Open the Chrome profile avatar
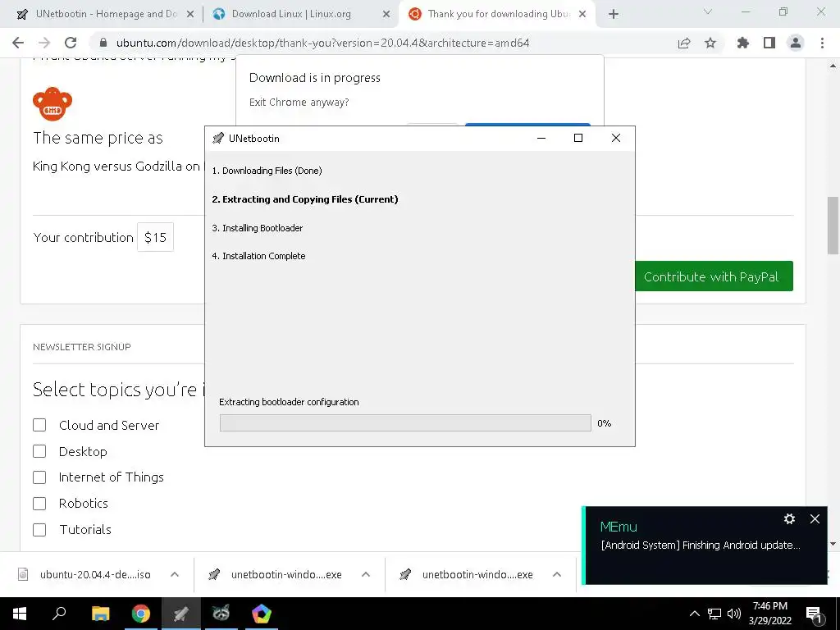The width and height of the screenshot is (840, 630). [x=796, y=43]
